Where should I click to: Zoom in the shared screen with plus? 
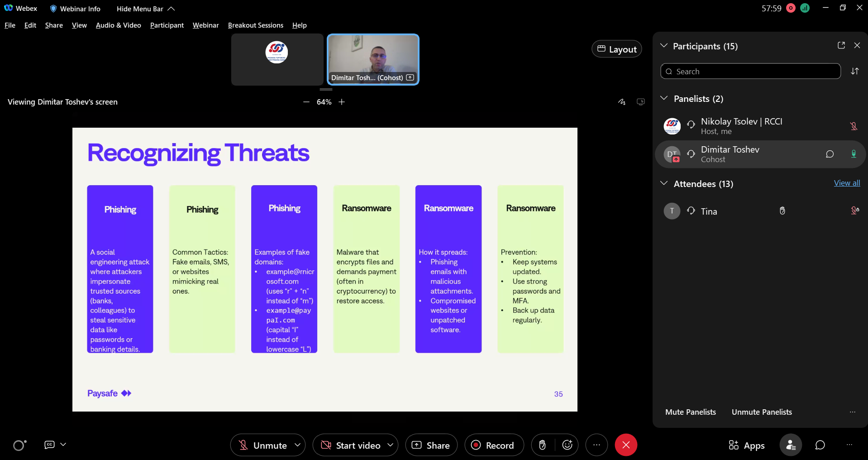click(342, 102)
